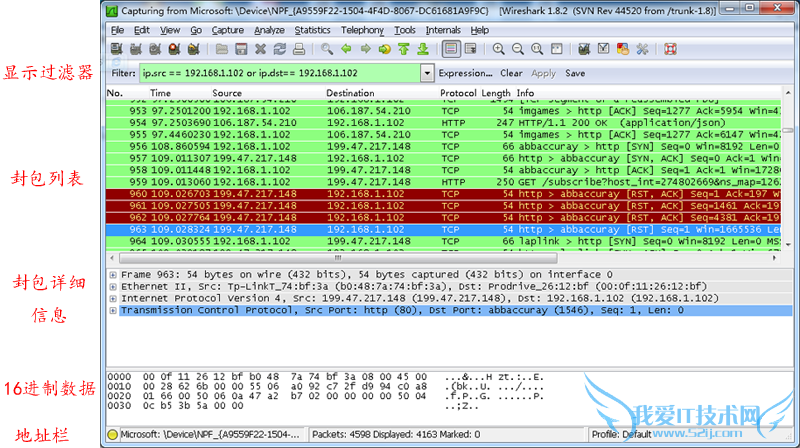
Task: Open help lifebuoy icon
Action: (x=670, y=49)
